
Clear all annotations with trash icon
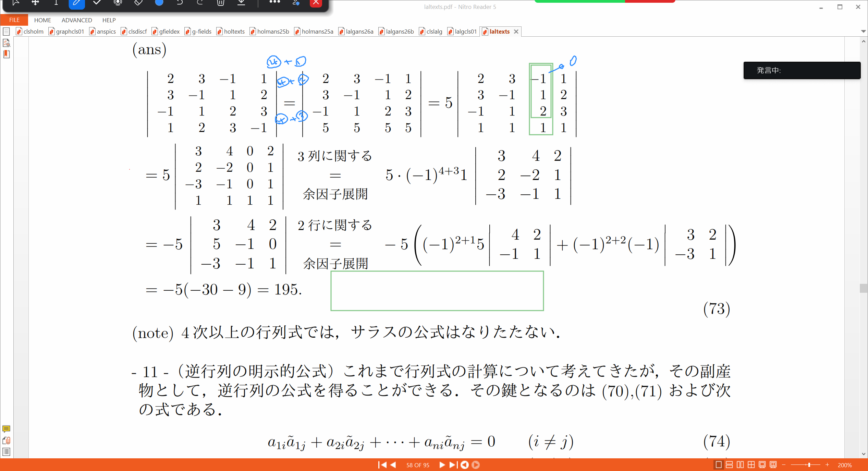coord(221,3)
